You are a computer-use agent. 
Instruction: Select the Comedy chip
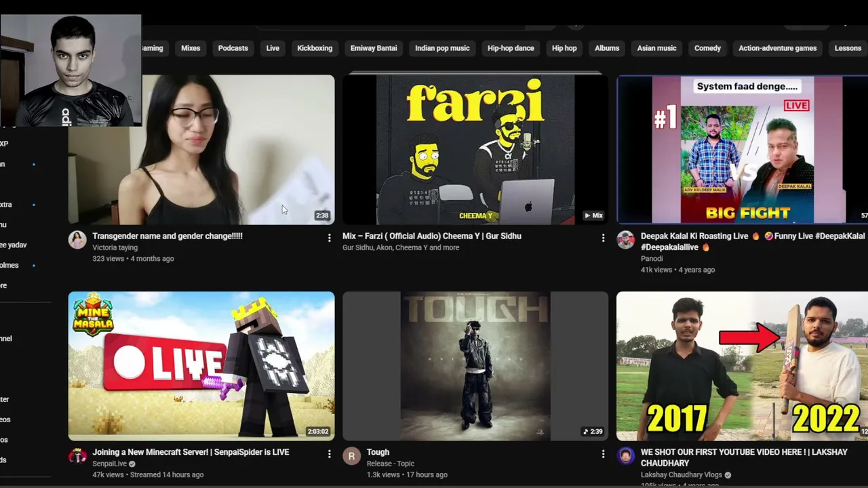pos(707,48)
